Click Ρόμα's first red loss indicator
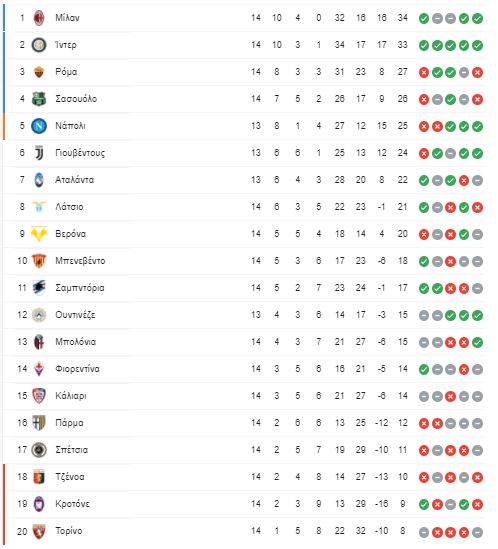This screenshot has height=549, width=498. click(x=424, y=72)
